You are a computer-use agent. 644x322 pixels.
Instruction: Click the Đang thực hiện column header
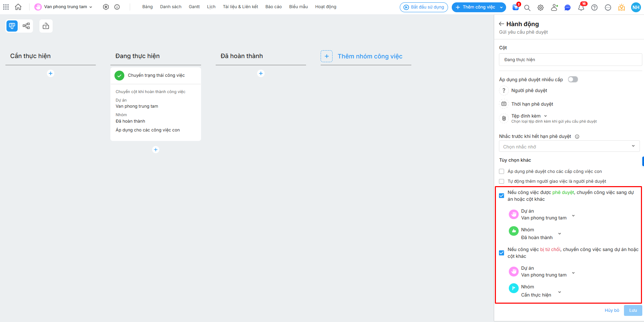[x=138, y=56]
